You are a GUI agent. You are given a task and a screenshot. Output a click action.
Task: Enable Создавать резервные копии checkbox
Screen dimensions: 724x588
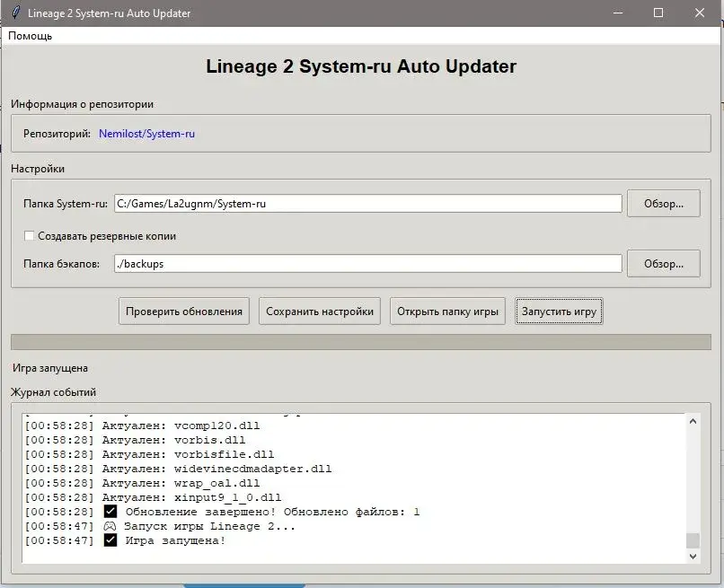(29, 236)
